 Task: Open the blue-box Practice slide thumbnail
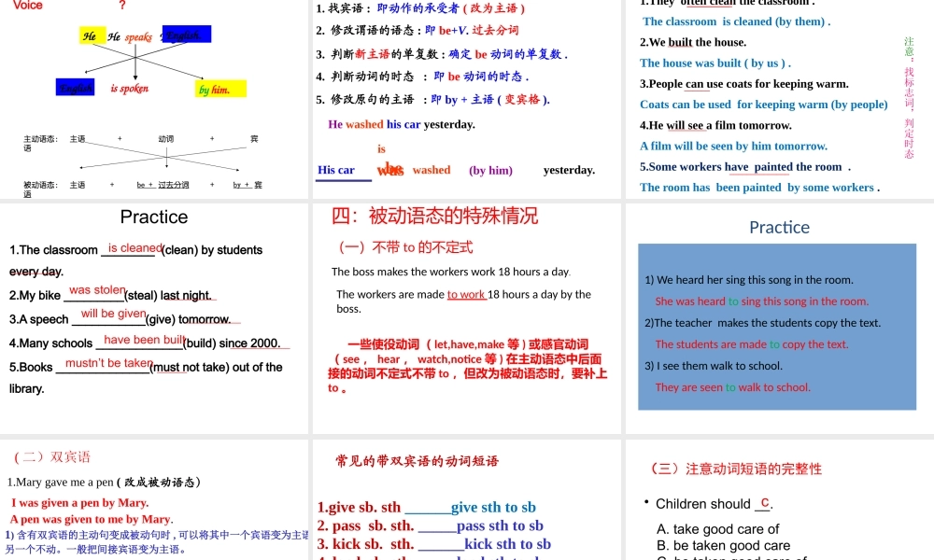coord(780,318)
